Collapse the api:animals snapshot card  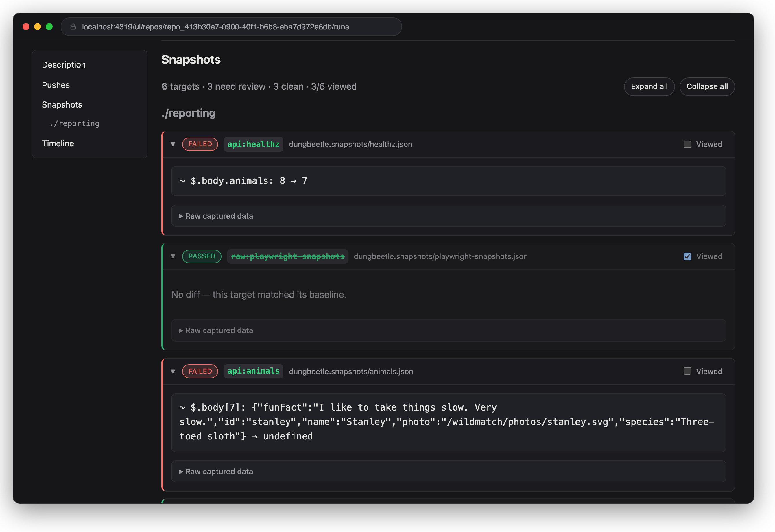[x=173, y=371]
